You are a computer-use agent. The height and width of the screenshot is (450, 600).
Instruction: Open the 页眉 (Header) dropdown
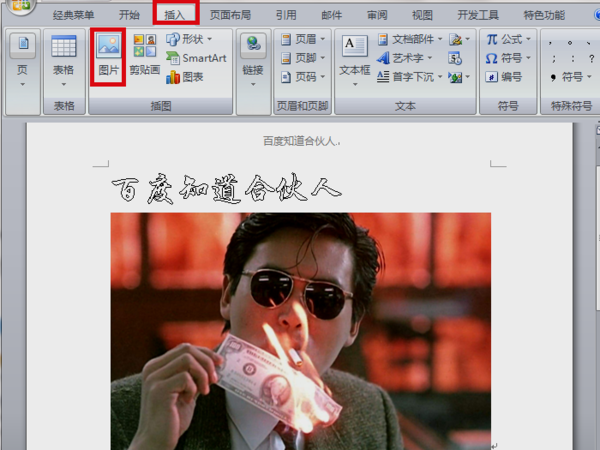click(303, 39)
